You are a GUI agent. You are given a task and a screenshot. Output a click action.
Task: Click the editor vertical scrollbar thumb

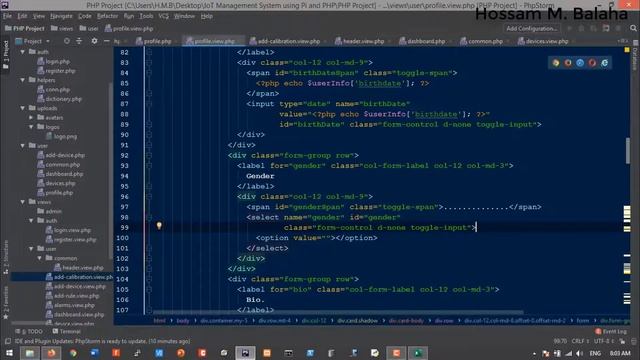pyautogui.click(x=627, y=151)
